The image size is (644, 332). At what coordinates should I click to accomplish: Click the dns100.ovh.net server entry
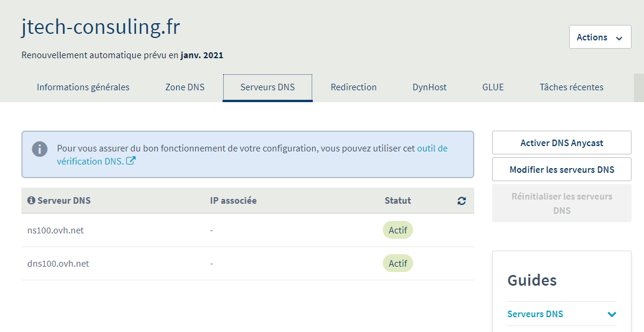tap(58, 264)
